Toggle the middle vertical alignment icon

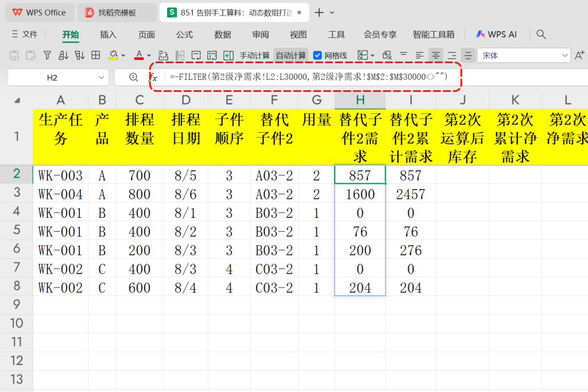(x=469, y=56)
